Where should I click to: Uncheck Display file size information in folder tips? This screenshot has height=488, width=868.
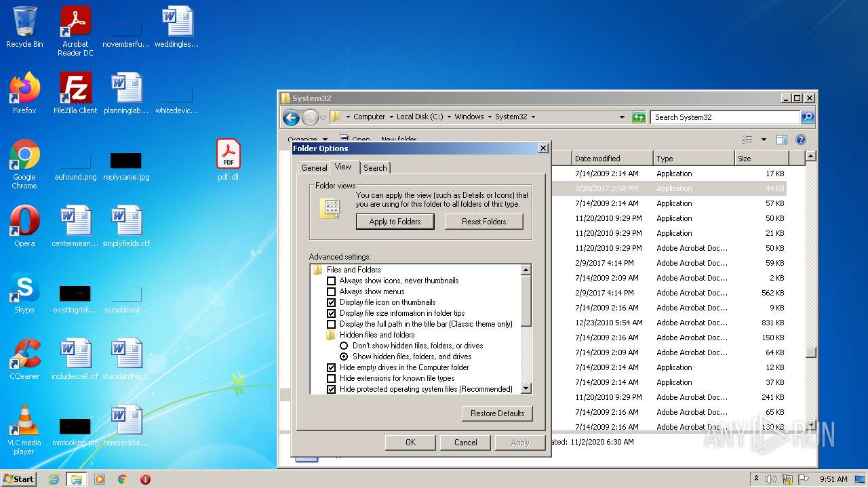tap(332, 313)
